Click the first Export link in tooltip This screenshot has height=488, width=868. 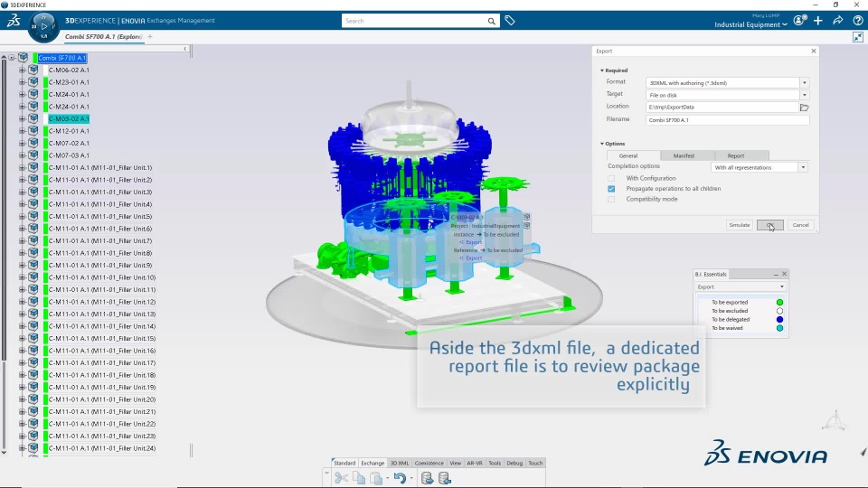(474, 242)
